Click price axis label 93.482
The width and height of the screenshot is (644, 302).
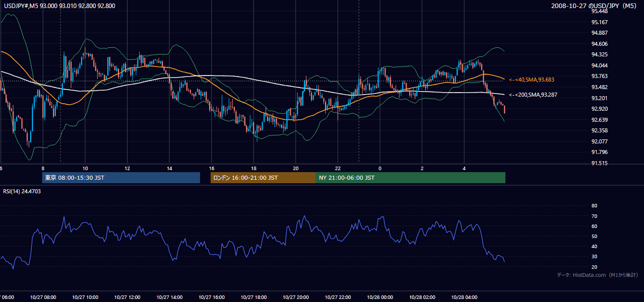(600, 87)
